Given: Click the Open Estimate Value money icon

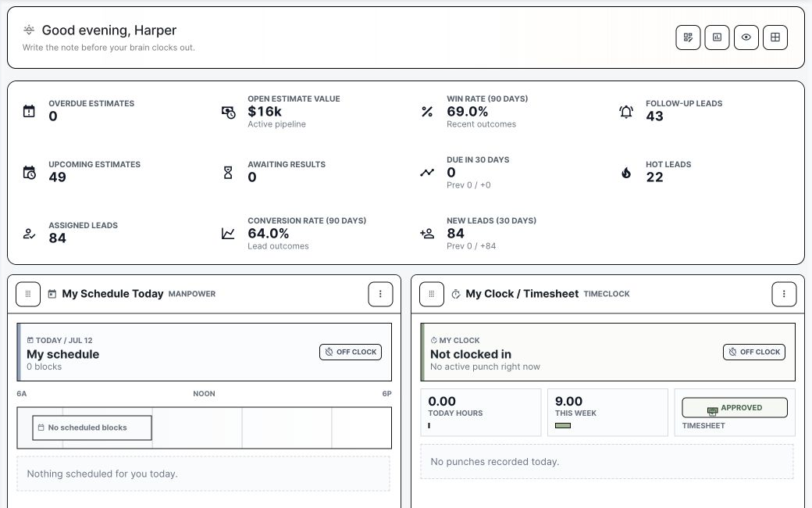Looking at the screenshot, I should point(228,112).
